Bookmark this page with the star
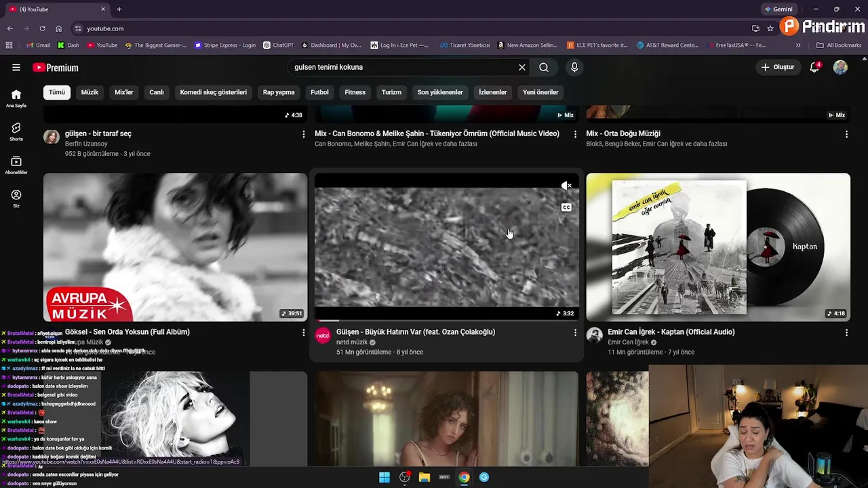 (x=770, y=28)
